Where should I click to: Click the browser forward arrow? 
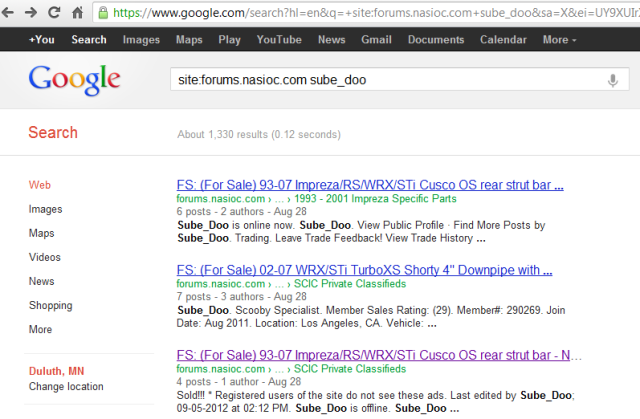(31, 12)
